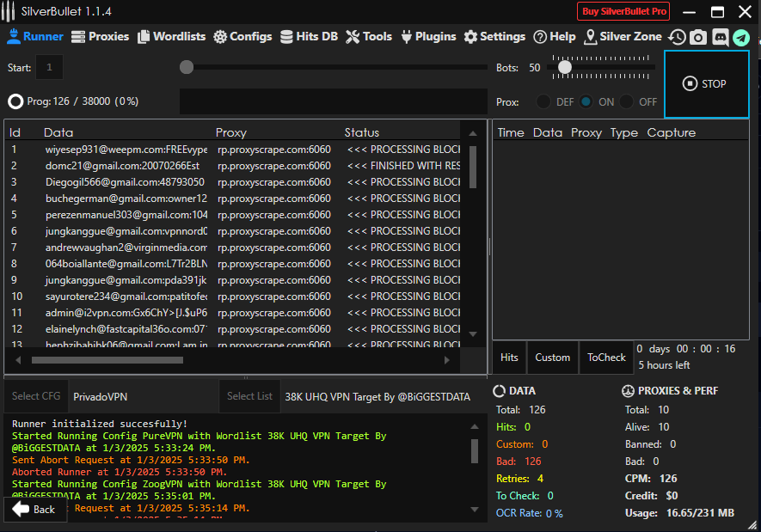The width and height of the screenshot is (761, 532).
Task: Select the OFF proxy mode radio button
Action: coord(627,101)
